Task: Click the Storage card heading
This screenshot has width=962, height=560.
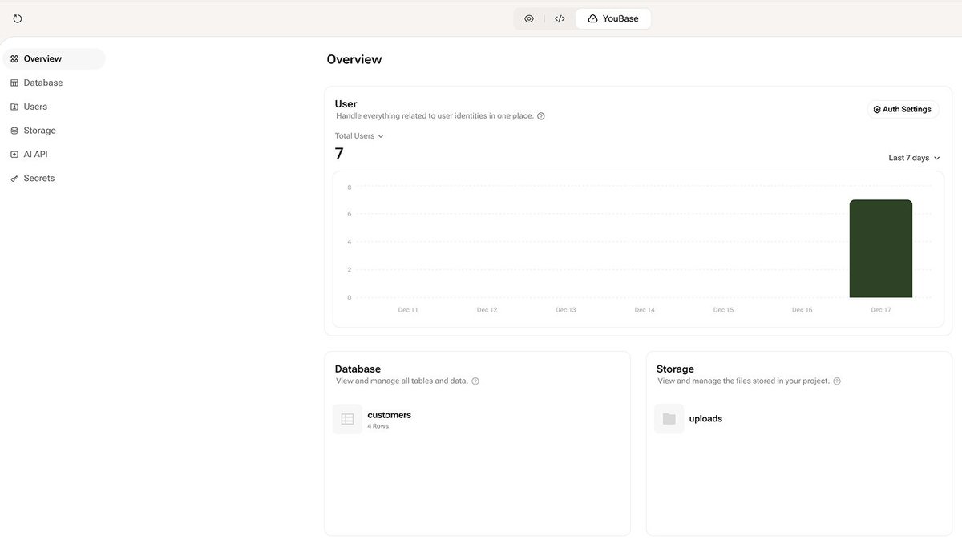Action: click(675, 369)
